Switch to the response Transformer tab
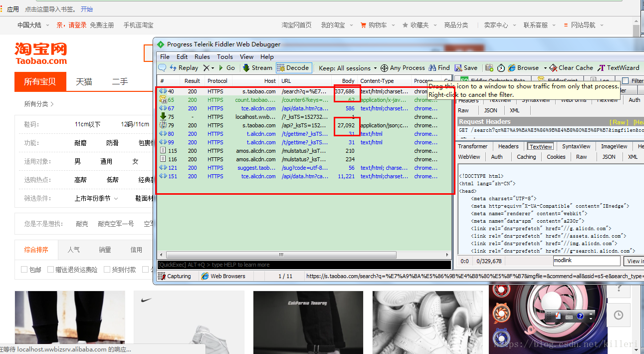The height and width of the screenshot is (354, 644). [x=472, y=146]
